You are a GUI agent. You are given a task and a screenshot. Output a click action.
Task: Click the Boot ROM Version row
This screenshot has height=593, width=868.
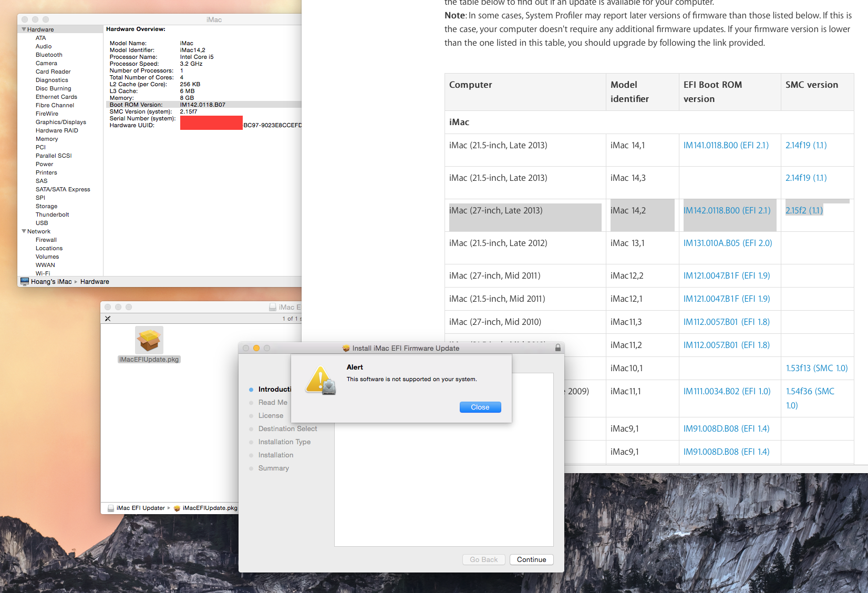pyautogui.click(x=203, y=105)
